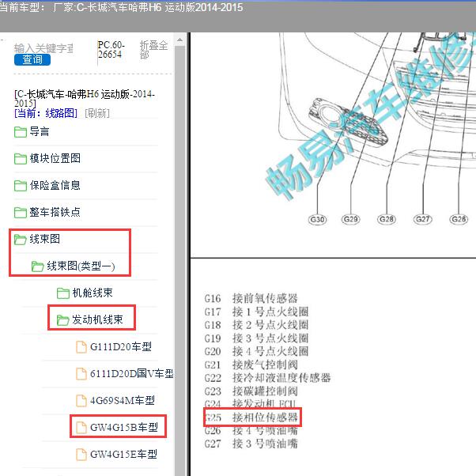Click the G26 connector callout in diagram

(459, 219)
